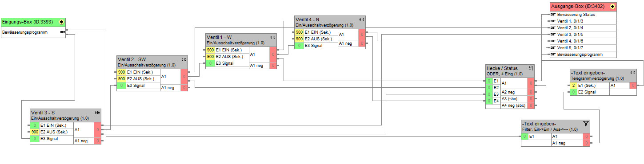
Task: Select the Bewässerung Status output row
Action: [x=583, y=14]
